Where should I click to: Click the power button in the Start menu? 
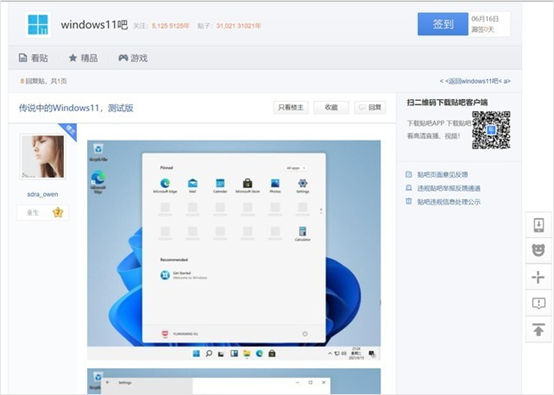(305, 334)
